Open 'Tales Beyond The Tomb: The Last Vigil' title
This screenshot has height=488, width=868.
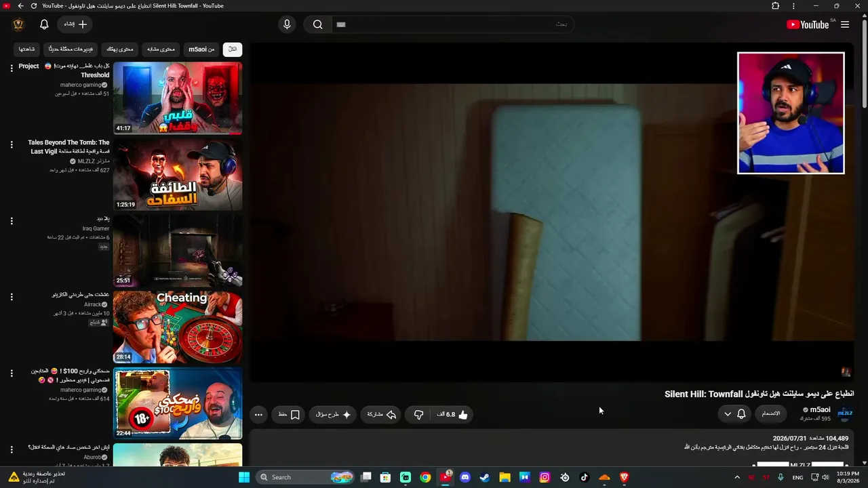[68, 147]
